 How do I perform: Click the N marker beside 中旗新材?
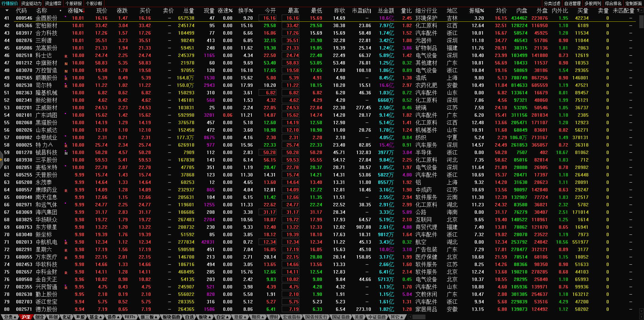click(66, 64)
